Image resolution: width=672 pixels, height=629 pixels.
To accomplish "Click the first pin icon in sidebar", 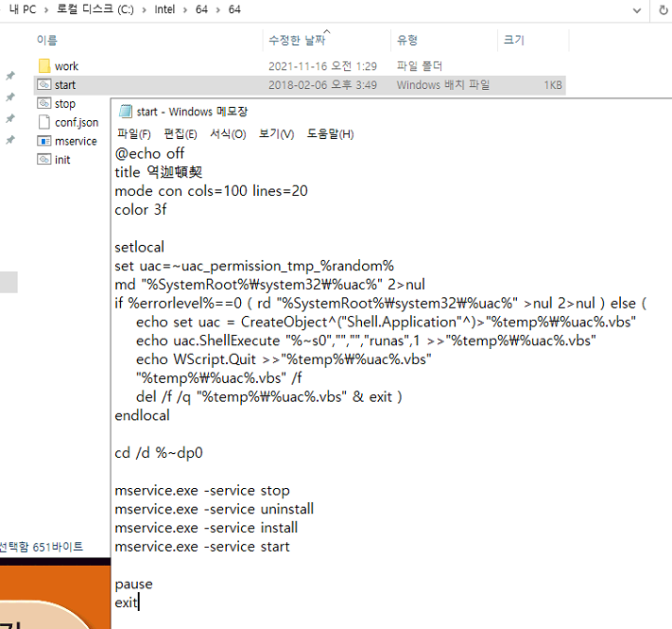I will coord(10,76).
